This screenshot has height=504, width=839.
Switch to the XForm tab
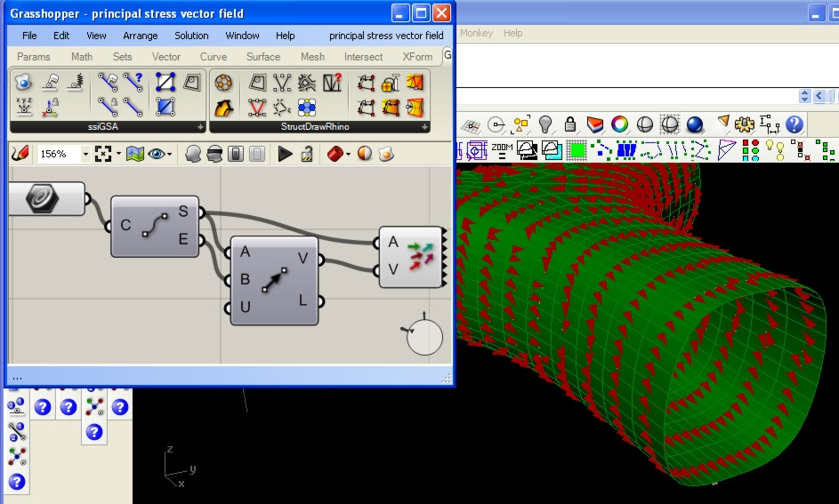point(417,57)
